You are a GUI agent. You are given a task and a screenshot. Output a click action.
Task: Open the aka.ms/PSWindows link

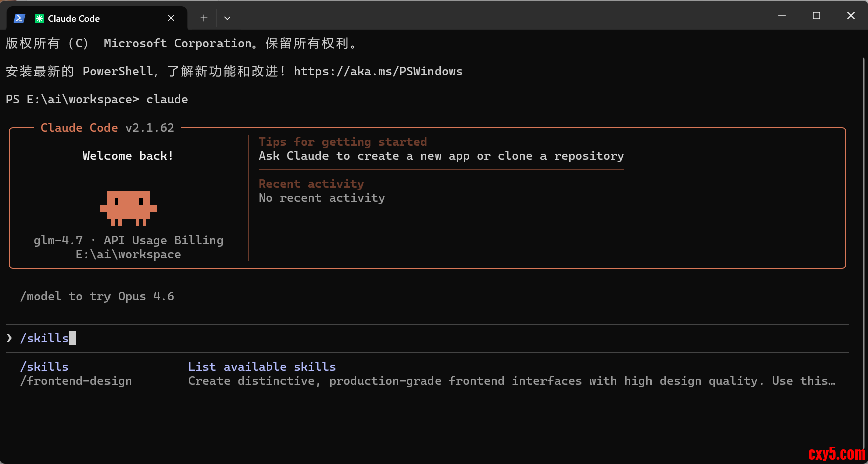[378, 71]
